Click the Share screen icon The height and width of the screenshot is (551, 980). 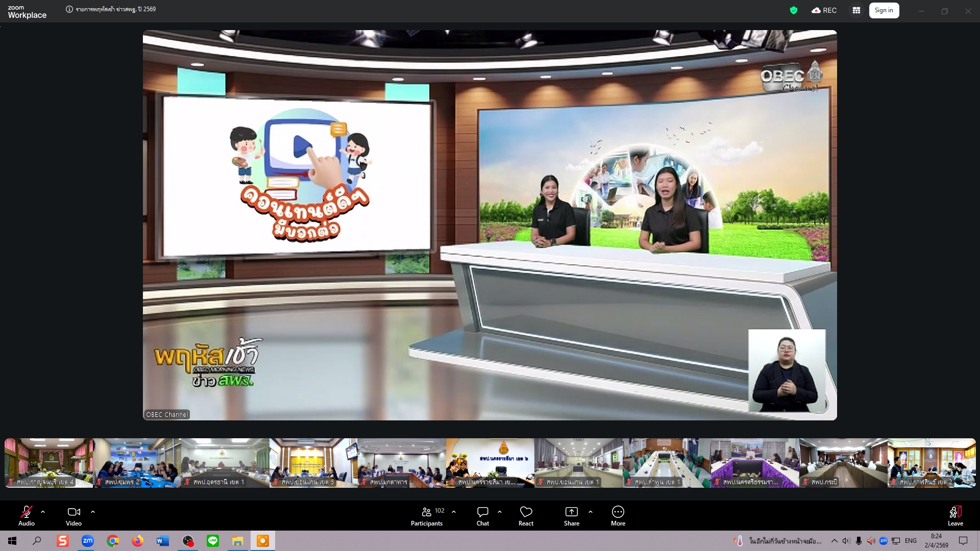(571, 515)
